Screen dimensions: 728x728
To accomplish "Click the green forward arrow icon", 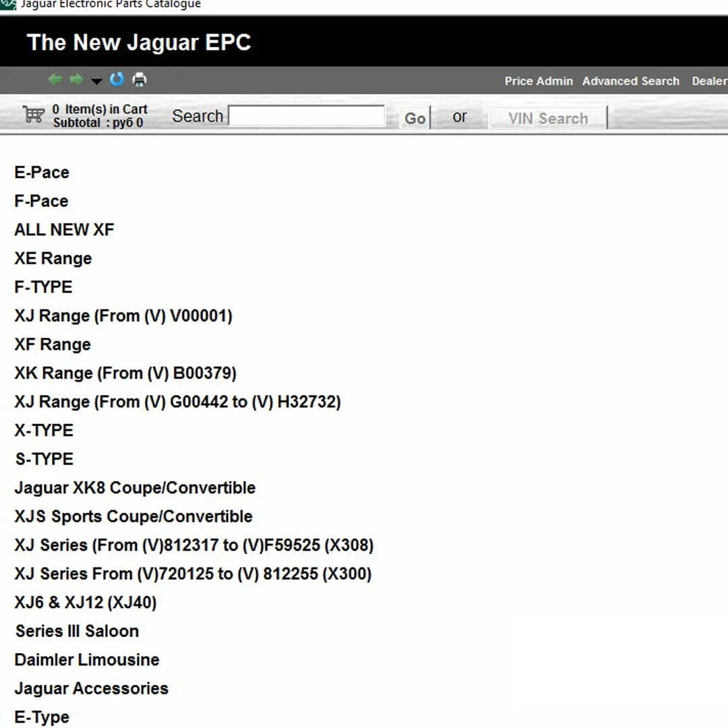I will [x=76, y=80].
